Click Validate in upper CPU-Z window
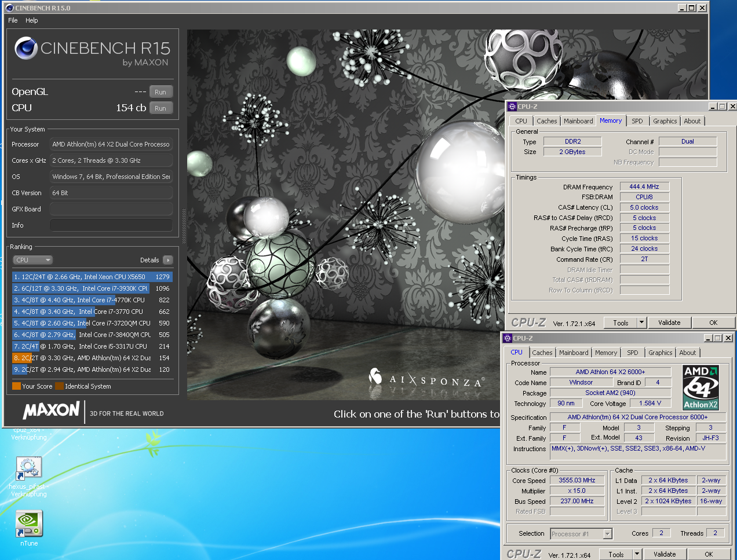The height and width of the screenshot is (560, 737). [x=669, y=323]
